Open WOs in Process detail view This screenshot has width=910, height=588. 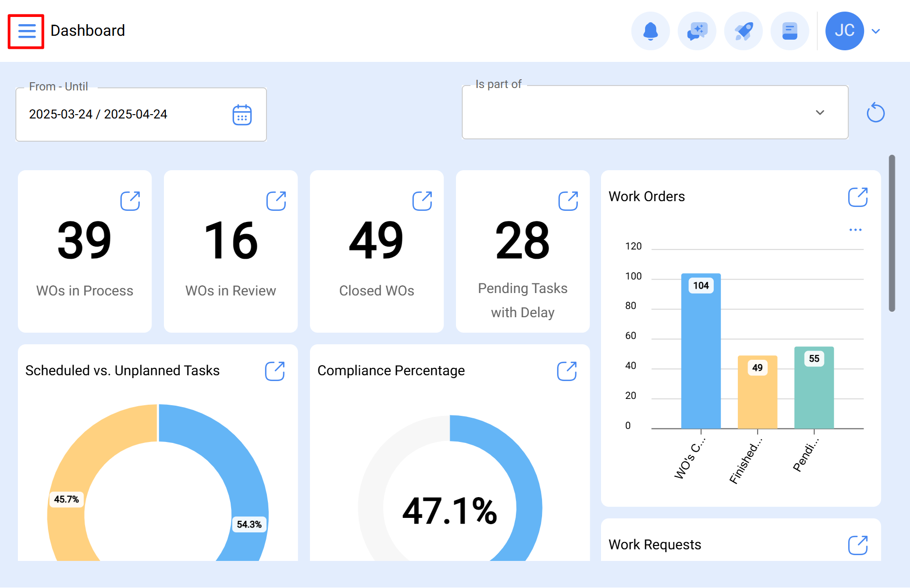click(130, 201)
